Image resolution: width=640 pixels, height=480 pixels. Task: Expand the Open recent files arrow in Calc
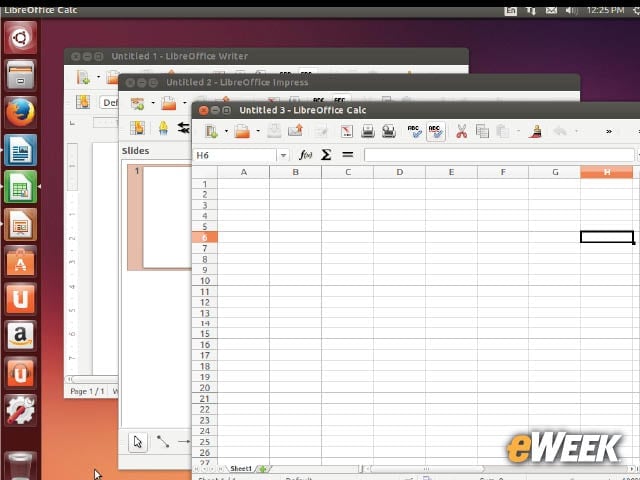(x=258, y=131)
